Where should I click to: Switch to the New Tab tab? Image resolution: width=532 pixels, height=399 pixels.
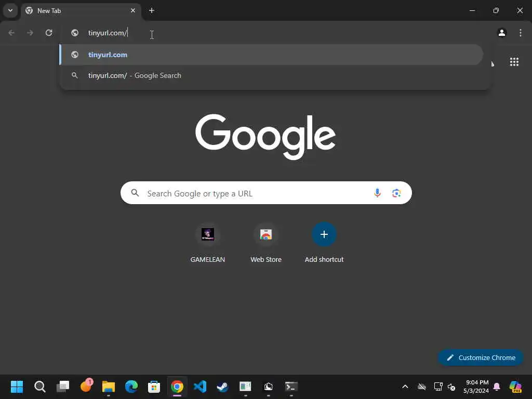coord(81,11)
